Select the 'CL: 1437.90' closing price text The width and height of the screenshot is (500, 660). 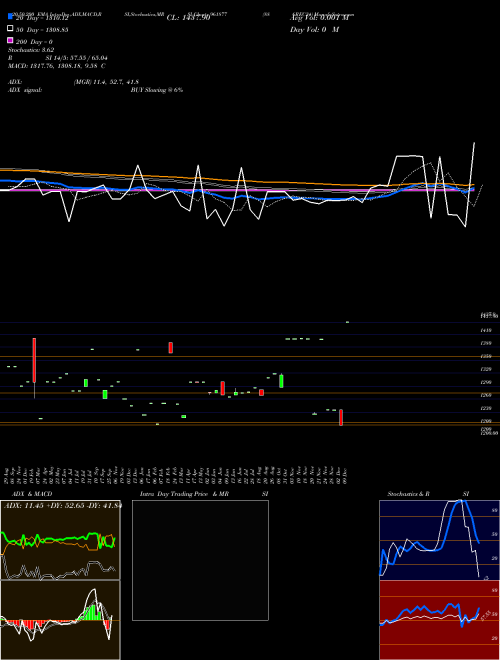(x=188, y=18)
